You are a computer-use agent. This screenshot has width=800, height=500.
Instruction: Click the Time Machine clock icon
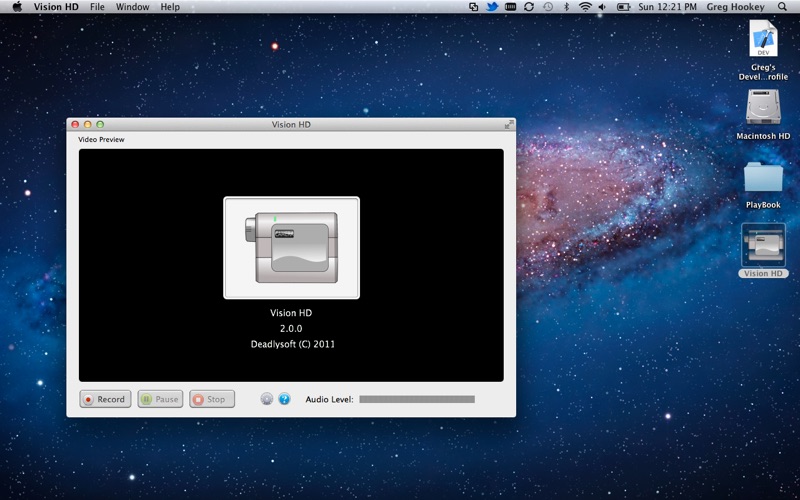pyautogui.click(x=547, y=7)
